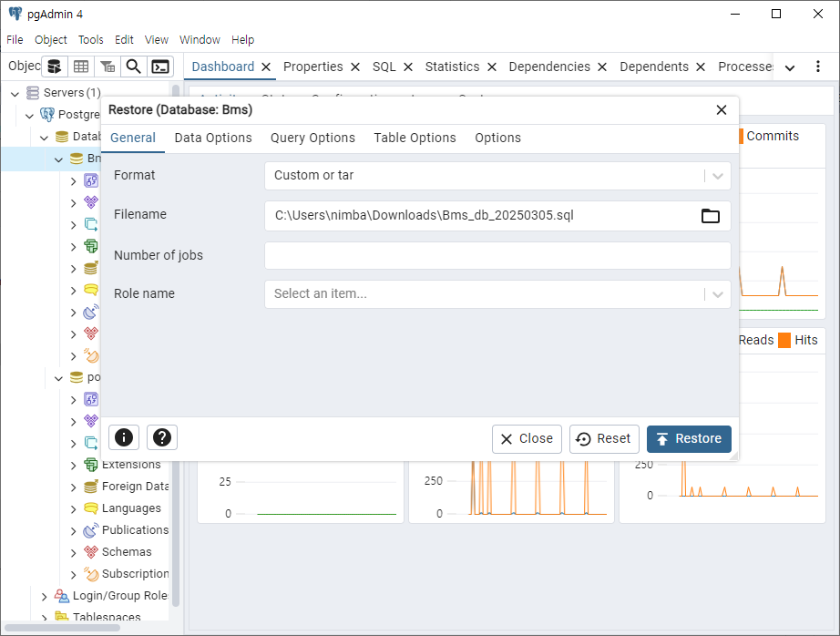Image resolution: width=840 pixels, height=636 pixels.
Task: Open the Format dropdown
Action: pyautogui.click(x=497, y=176)
